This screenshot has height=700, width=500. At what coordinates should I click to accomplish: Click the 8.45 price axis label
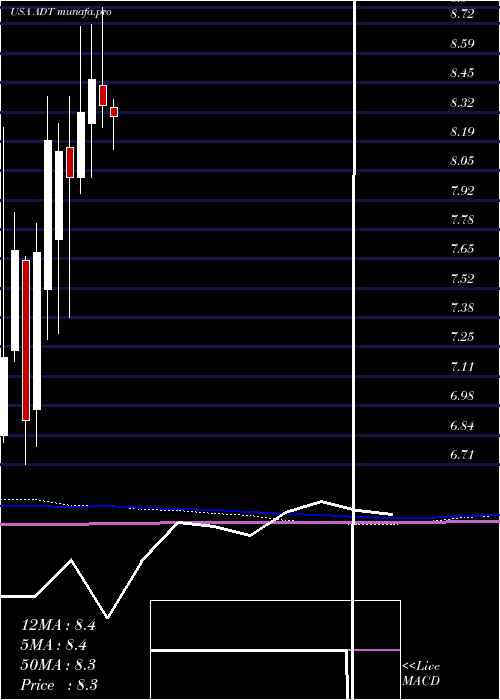462,73
